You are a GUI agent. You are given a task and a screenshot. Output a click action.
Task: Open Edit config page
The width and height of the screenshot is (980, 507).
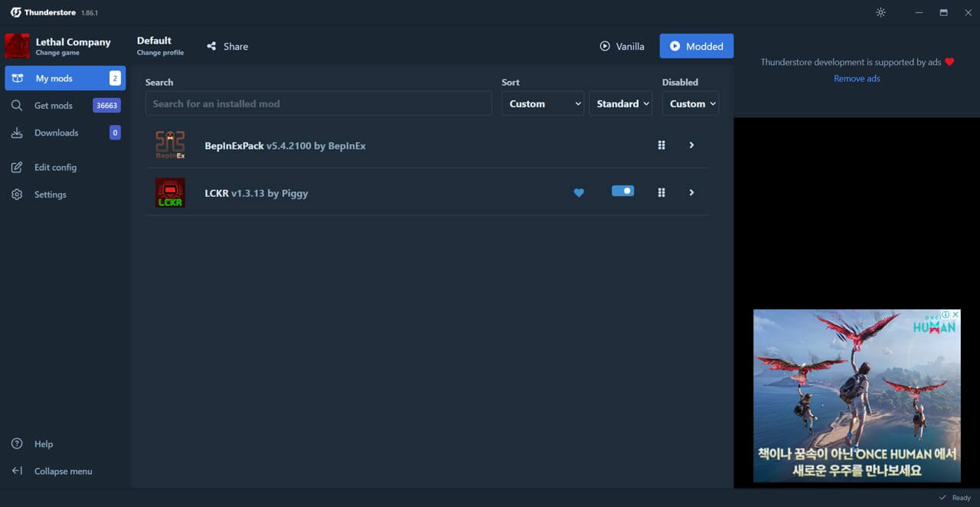(65, 167)
